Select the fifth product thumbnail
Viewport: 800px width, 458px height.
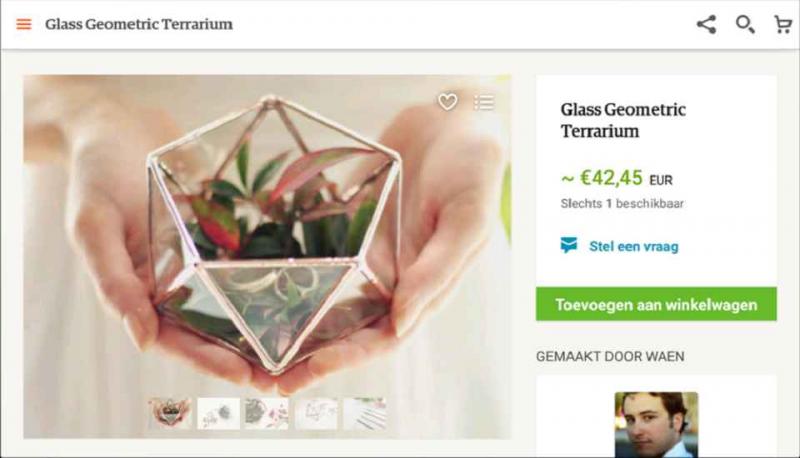[364, 413]
